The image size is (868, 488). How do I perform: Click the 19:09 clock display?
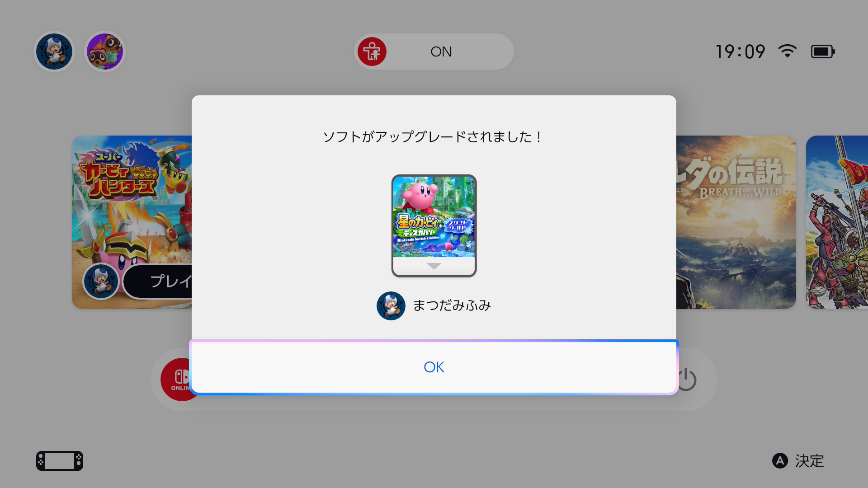coord(740,52)
